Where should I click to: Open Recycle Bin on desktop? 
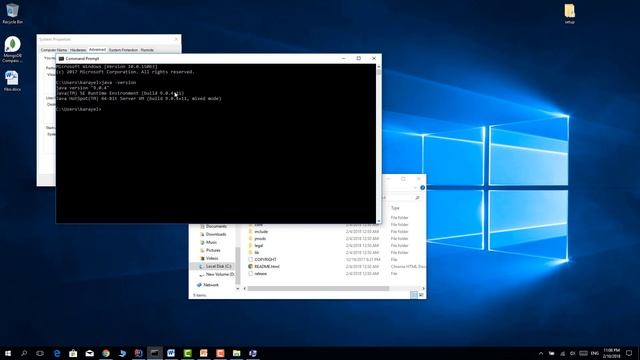click(12, 13)
